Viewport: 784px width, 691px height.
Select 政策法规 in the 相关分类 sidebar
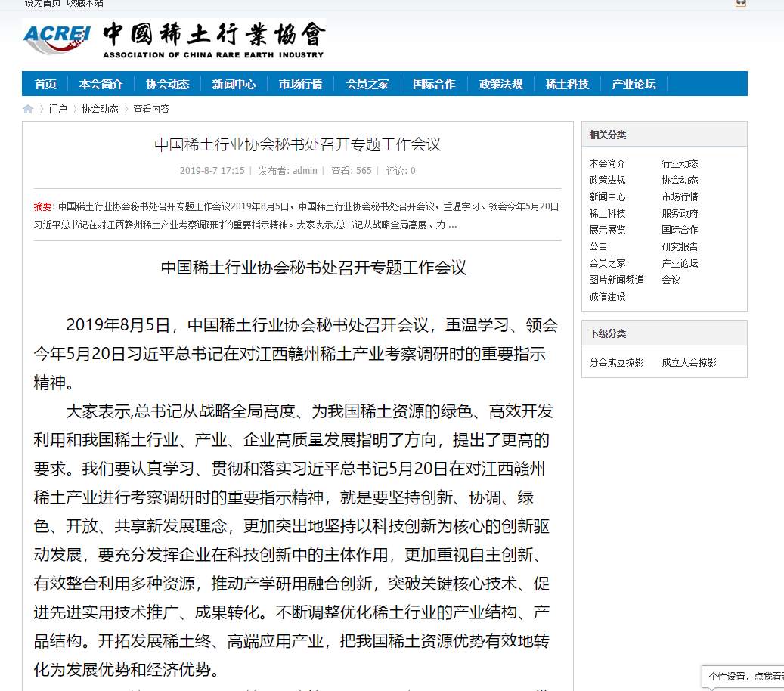click(608, 180)
